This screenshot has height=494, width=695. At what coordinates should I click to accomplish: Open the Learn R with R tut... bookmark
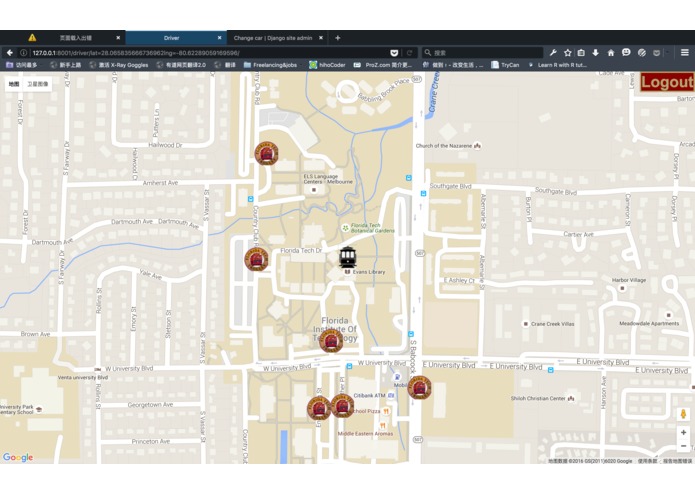tap(558, 65)
